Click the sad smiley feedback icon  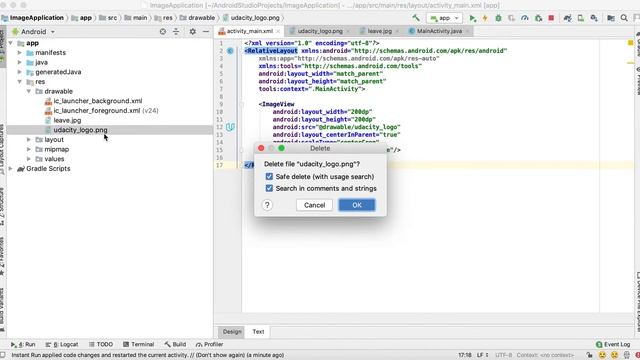click(x=614, y=355)
